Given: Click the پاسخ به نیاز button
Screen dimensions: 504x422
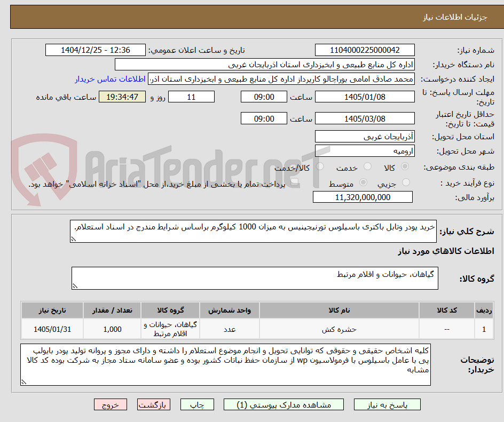Looking at the screenshot, I should pos(387,404).
